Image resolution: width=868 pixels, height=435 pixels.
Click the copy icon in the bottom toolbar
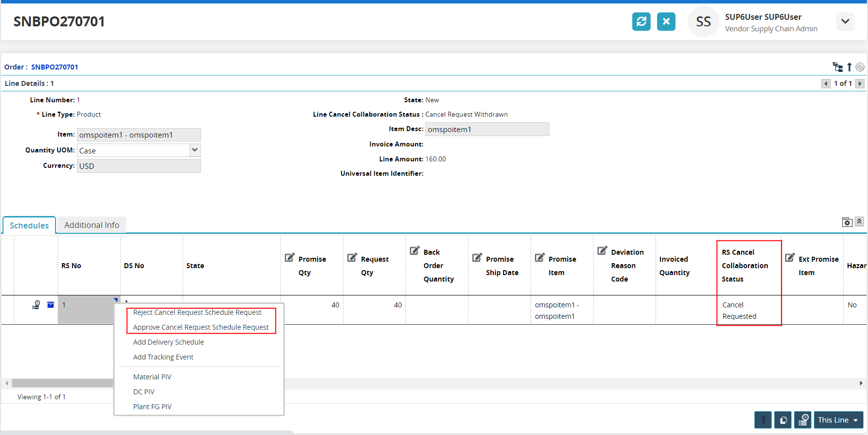783,420
